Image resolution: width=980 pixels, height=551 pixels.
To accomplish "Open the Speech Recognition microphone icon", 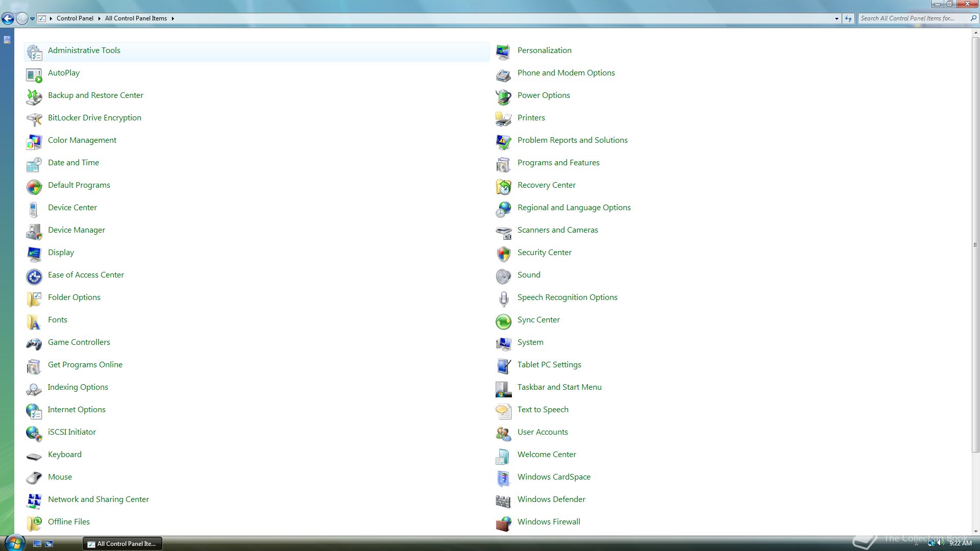I will (503, 299).
